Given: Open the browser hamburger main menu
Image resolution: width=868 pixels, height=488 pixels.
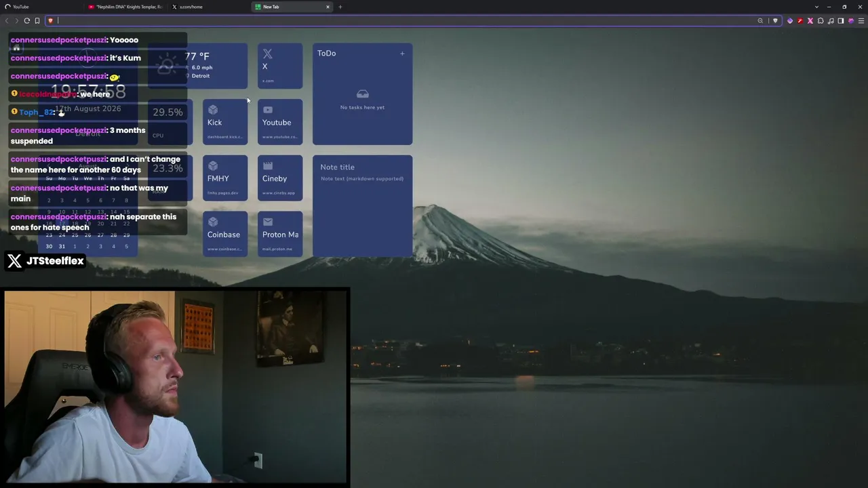Looking at the screenshot, I should point(861,21).
